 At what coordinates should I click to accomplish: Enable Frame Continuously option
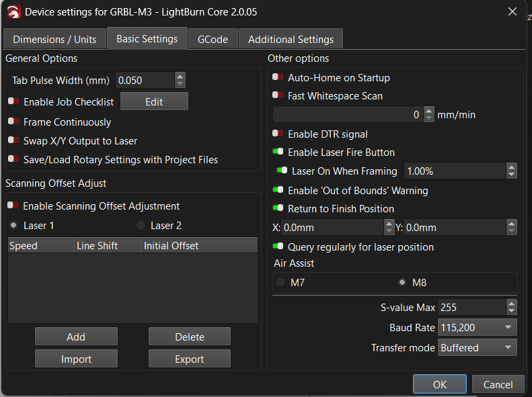(13, 122)
